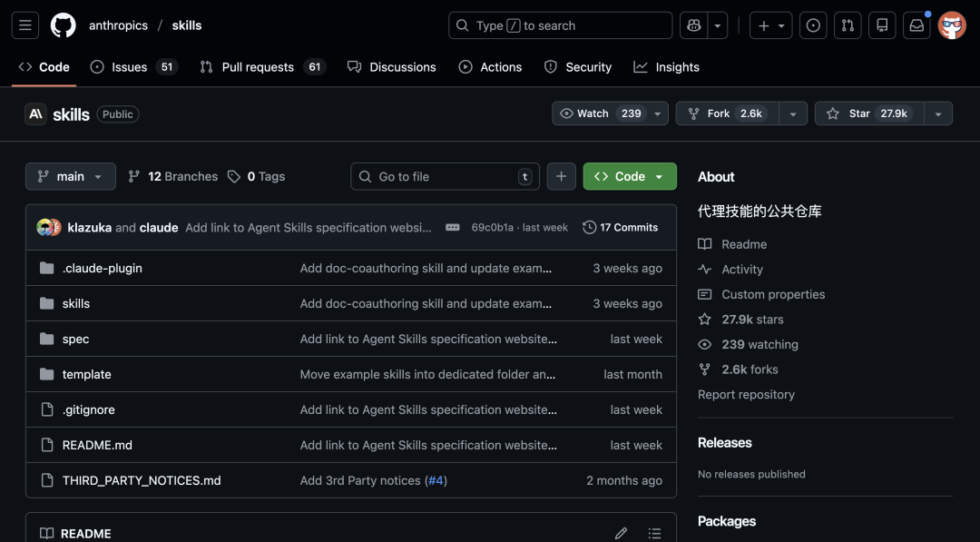Edit the README with the pencil icon
This screenshot has width=980, height=542.
coord(621,533)
